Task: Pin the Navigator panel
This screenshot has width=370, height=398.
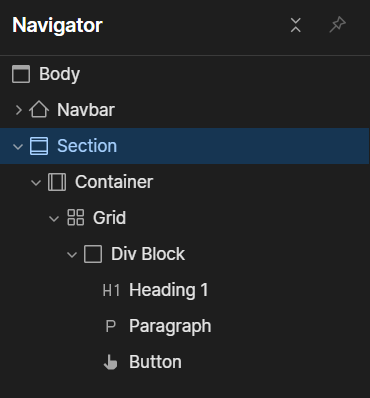Action: 337,25
